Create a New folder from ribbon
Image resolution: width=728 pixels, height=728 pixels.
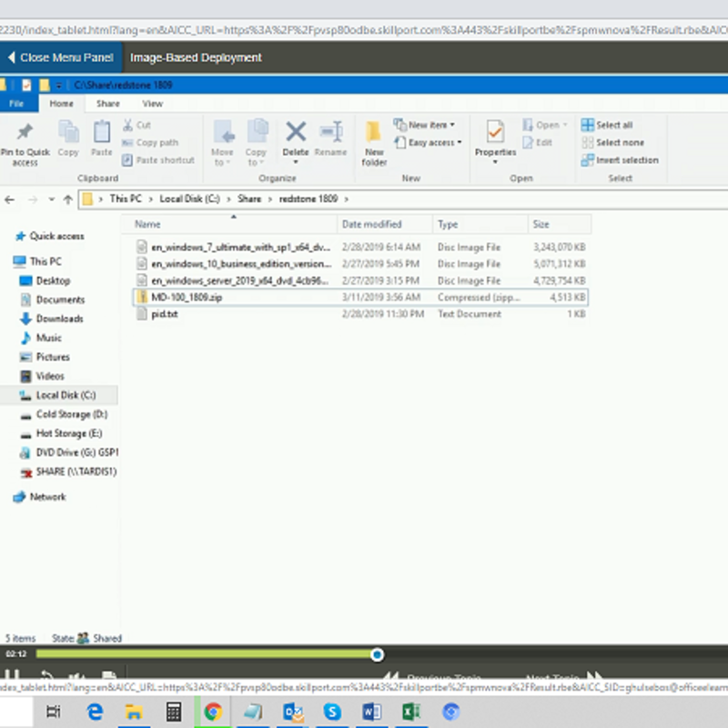click(x=373, y=143)
